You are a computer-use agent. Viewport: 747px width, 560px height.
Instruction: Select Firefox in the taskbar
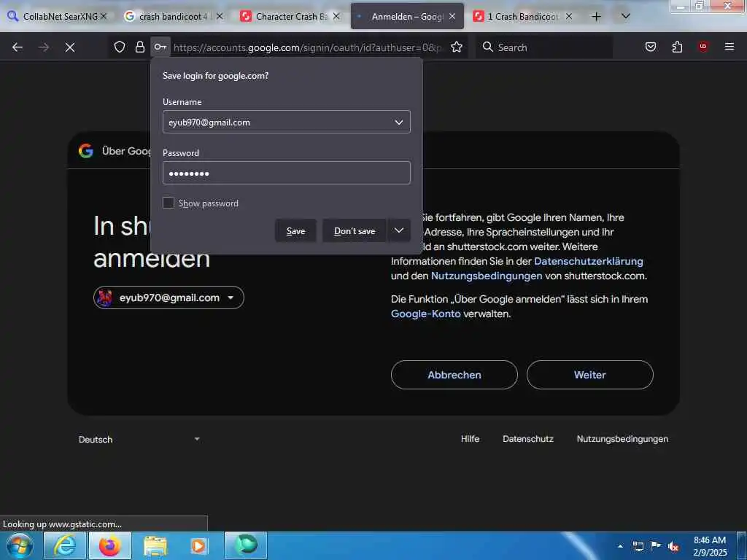click(109, 545)
